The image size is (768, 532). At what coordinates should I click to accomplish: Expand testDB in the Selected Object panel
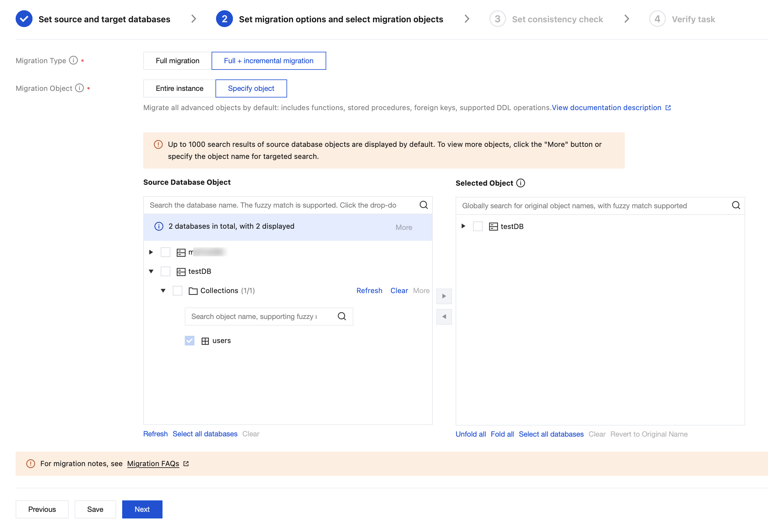[x=463, y=226]
